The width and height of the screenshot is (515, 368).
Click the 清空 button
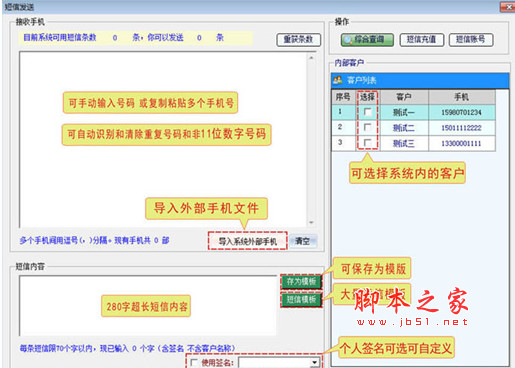click(x=303, y=241)
